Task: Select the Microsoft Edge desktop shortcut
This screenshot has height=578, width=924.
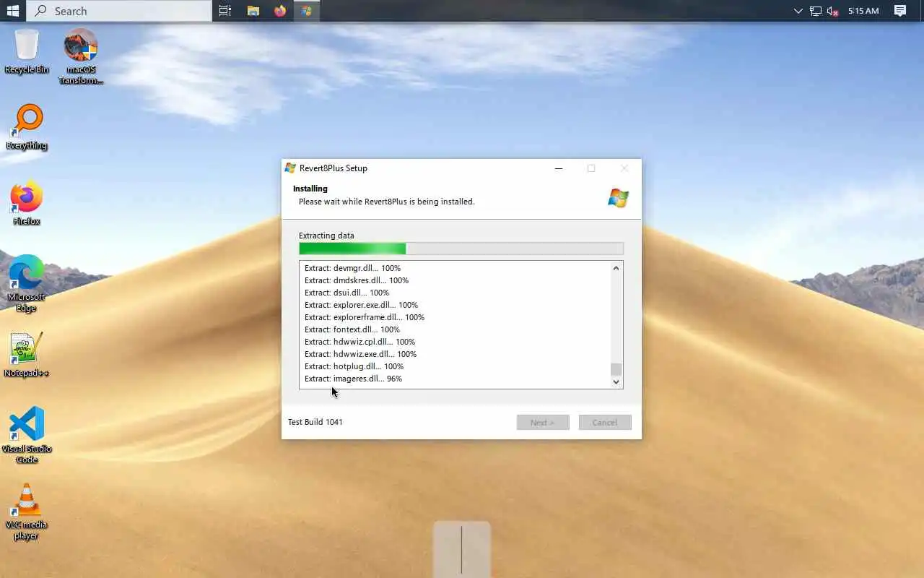Action: (x=27, y=282)
